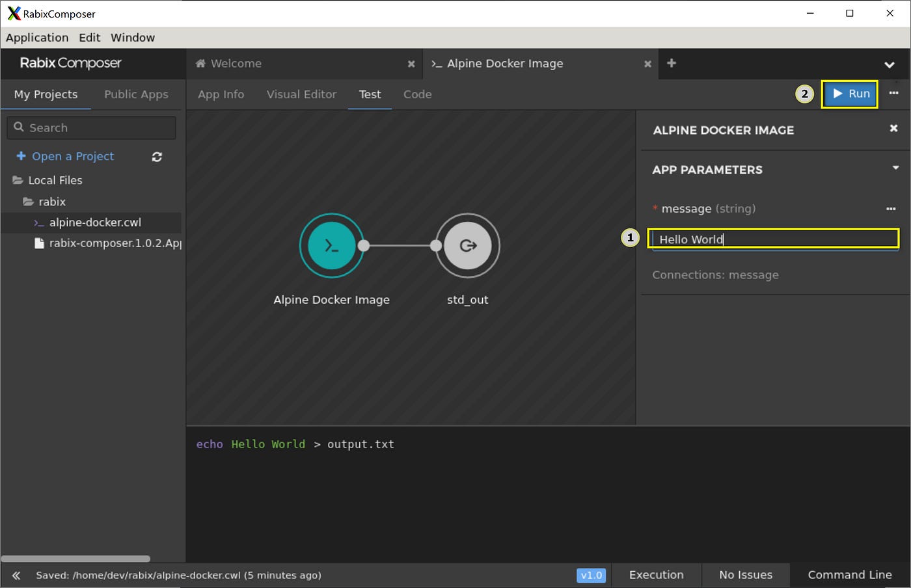Collapse the App Parameters section
The height and width of the screenshot is (588, 911).
click(895, 168)
